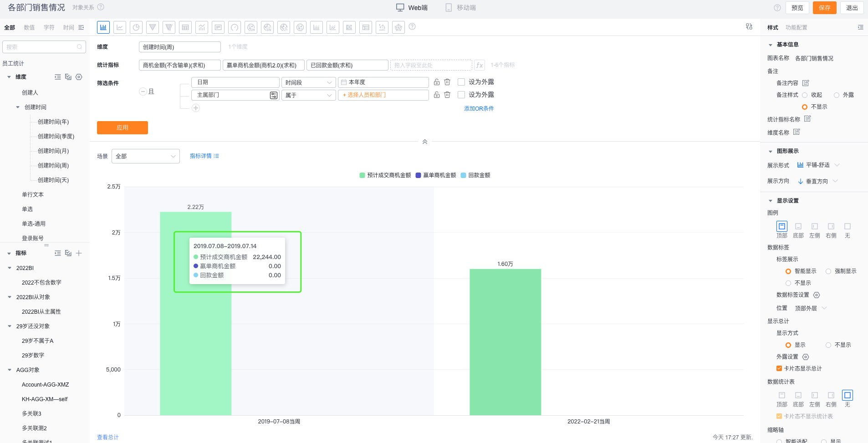The height and width of the screenshot is (443, 868).
Task: Uncheck 卡片态显示总计 checkbox
Action: coord(779,369)
